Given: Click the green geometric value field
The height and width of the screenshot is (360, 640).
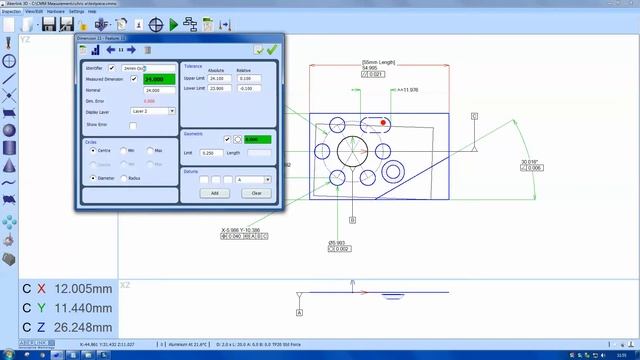Looking at the screenshot, I should tap(258, 140).
